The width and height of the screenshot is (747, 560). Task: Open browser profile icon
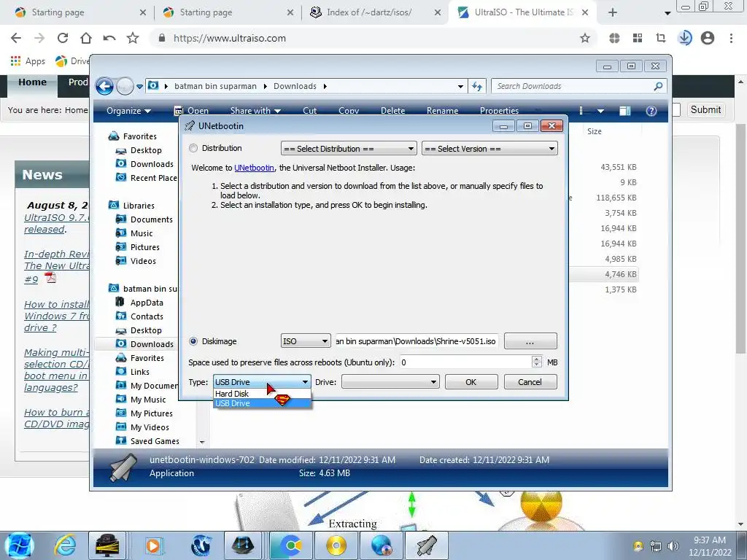[708, 38]
